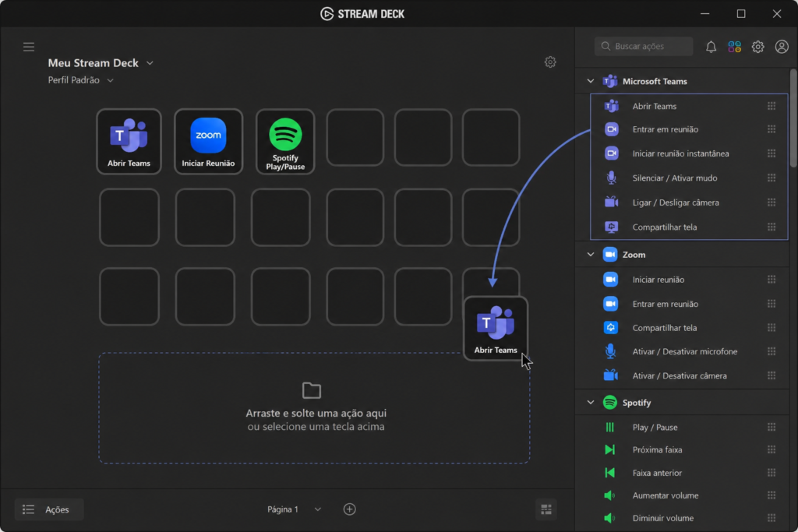This screenshot has height=532, width=798.
Task: Click the Ações button at bottom left
Action: [49, 509]
